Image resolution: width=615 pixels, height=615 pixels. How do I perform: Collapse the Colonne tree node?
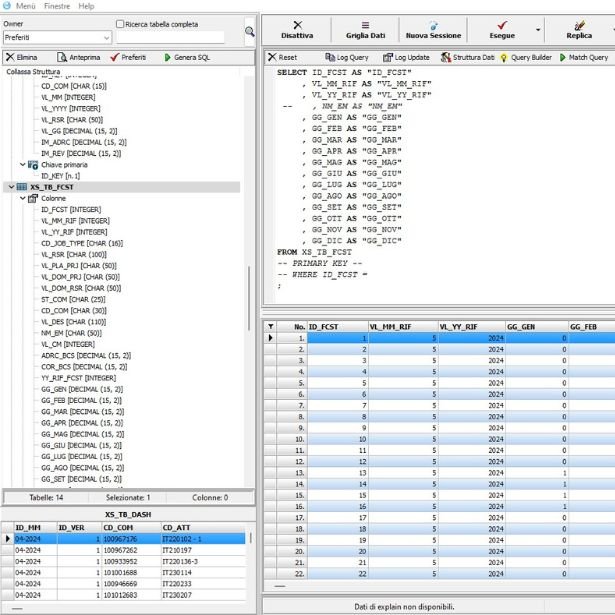click(22, 198)
